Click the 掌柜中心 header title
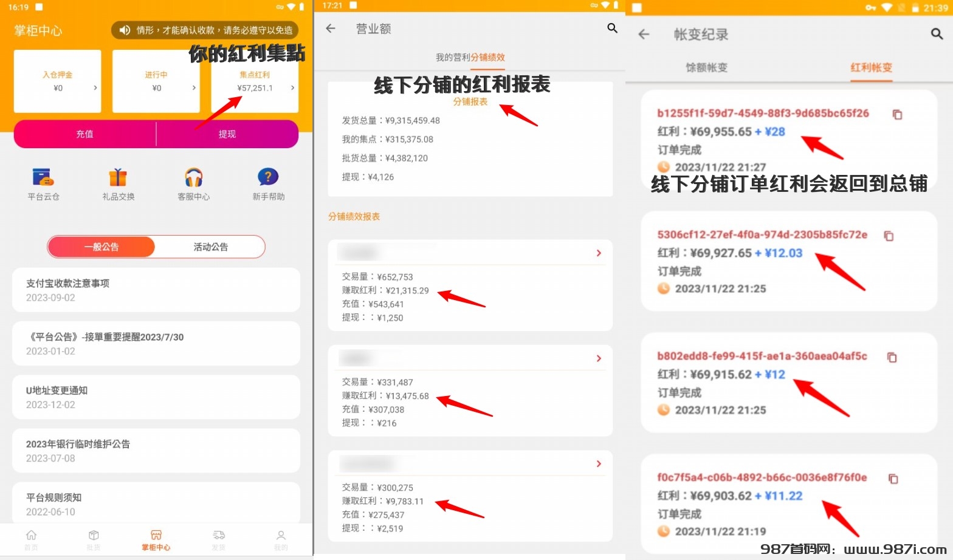Image resolution: width=953 pixels, height=560 pixels. click(x=38, y=30)
